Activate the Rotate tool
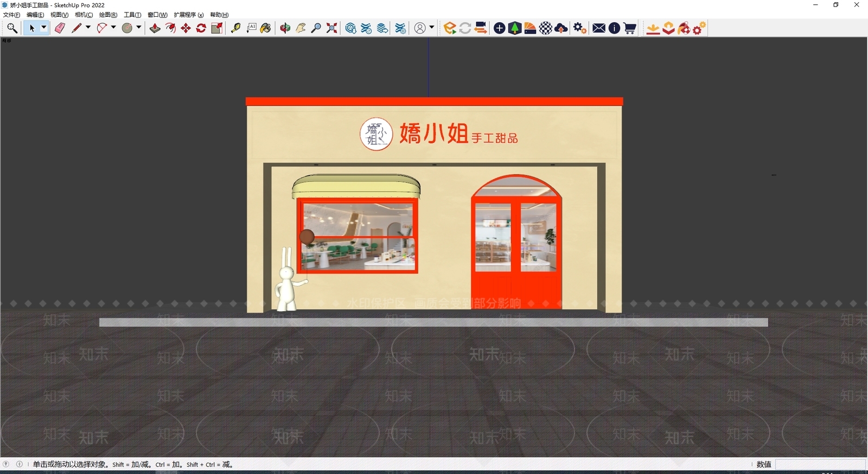This screenshot has height=474, width=868. [x=201, y=28]
